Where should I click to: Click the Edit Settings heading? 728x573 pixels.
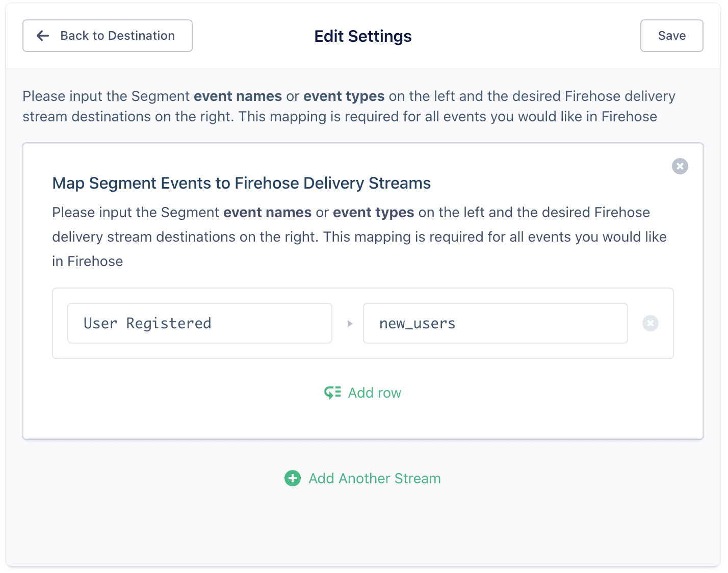pyautogui.click(x=362, y=36)
